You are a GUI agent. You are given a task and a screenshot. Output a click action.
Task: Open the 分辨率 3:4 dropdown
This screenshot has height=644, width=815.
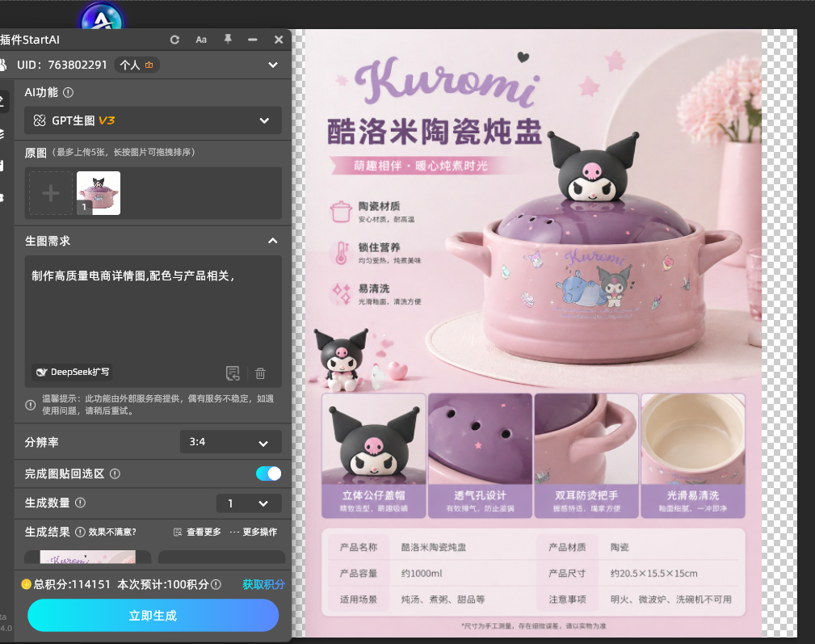(x=231, y=442)
